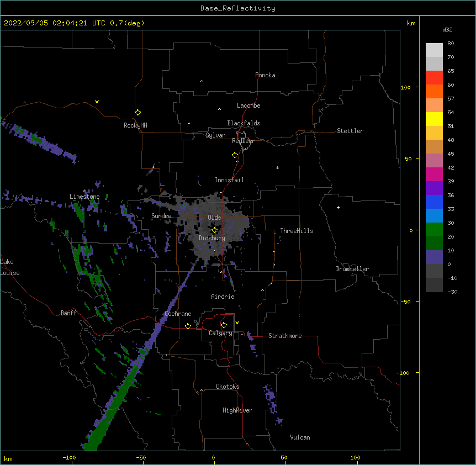
Task: Click the white plus marker west of Drumheller area
Action: (338, 207)
